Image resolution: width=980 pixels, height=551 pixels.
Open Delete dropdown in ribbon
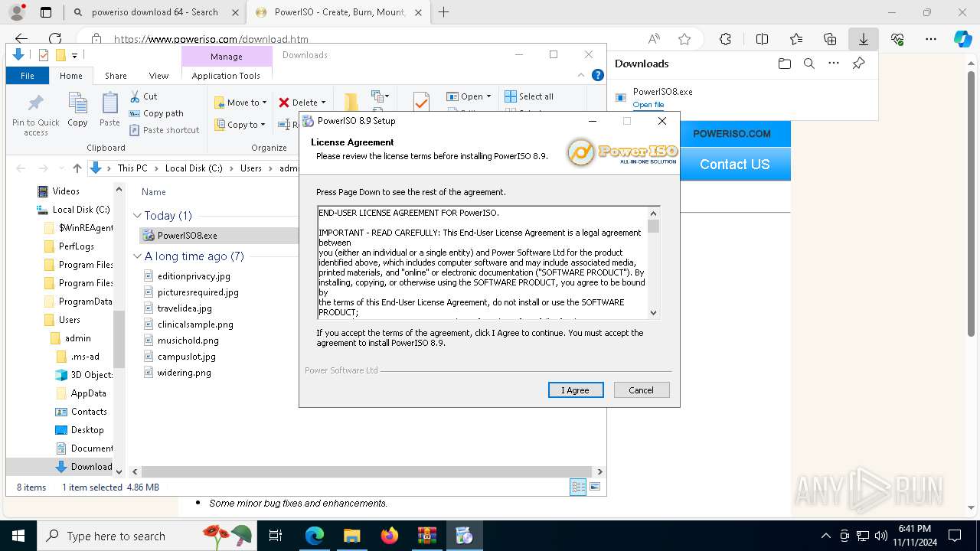point(302,103)
